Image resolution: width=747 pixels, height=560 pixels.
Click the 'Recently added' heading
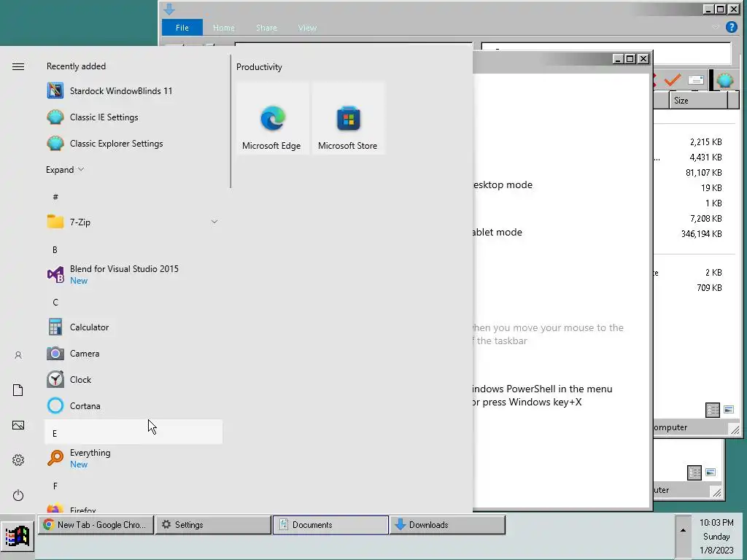[x=76, y=66]
